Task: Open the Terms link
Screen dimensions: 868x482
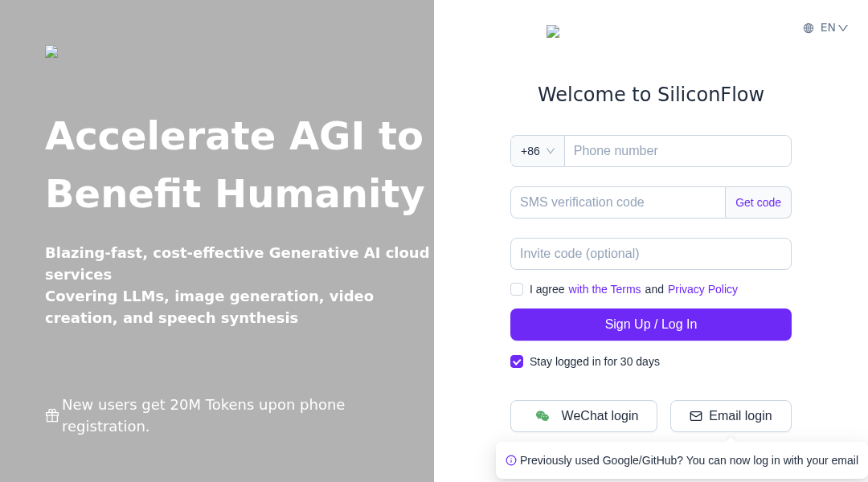Action: click(604, 289)
